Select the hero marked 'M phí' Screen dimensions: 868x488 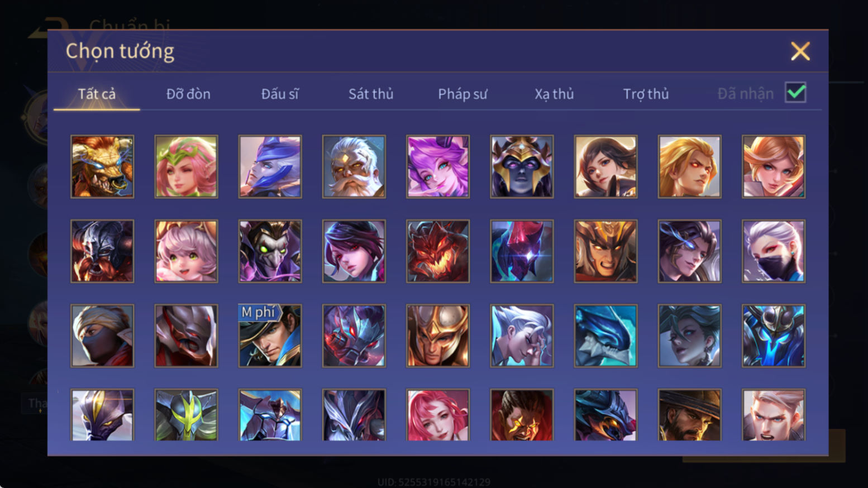[x=270, y=336]
